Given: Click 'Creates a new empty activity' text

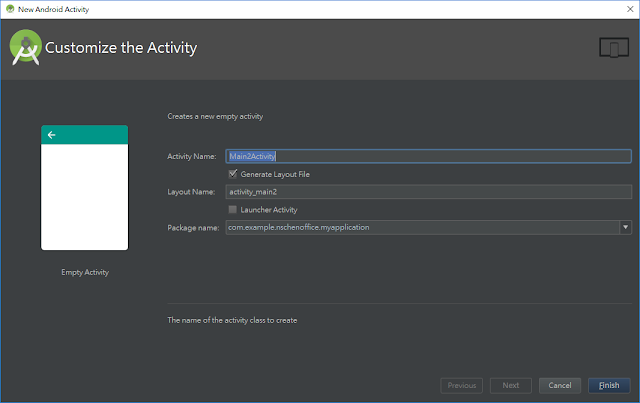Looking at the screenshot, I should click(x=215, y=117).
